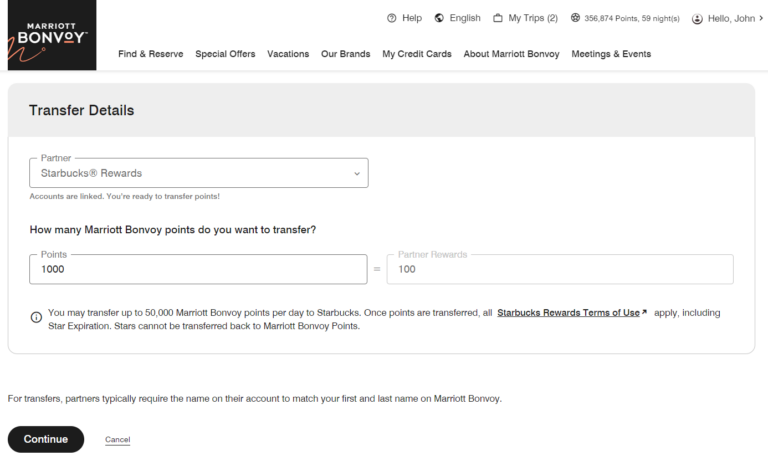Open the Partner dropdown chevron
Screen dimensions: 768x461
357,173
